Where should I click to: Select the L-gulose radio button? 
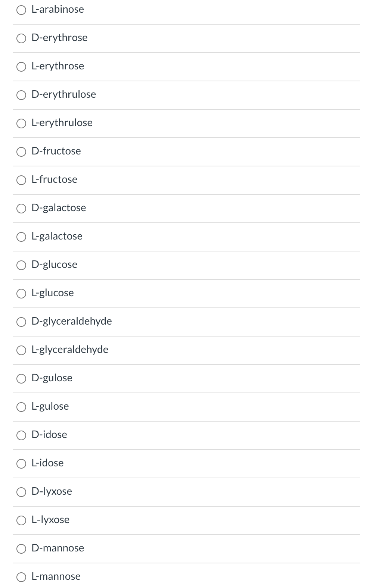(x=21, y=407)
